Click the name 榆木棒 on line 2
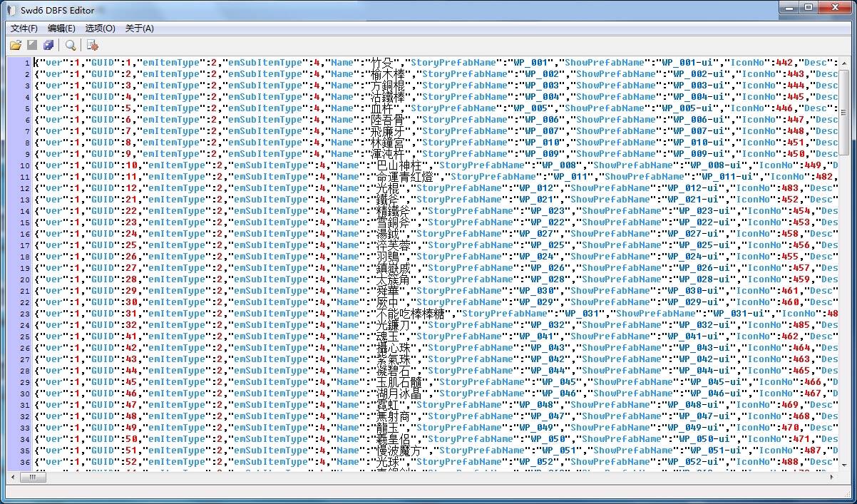 tap(389, 74)
